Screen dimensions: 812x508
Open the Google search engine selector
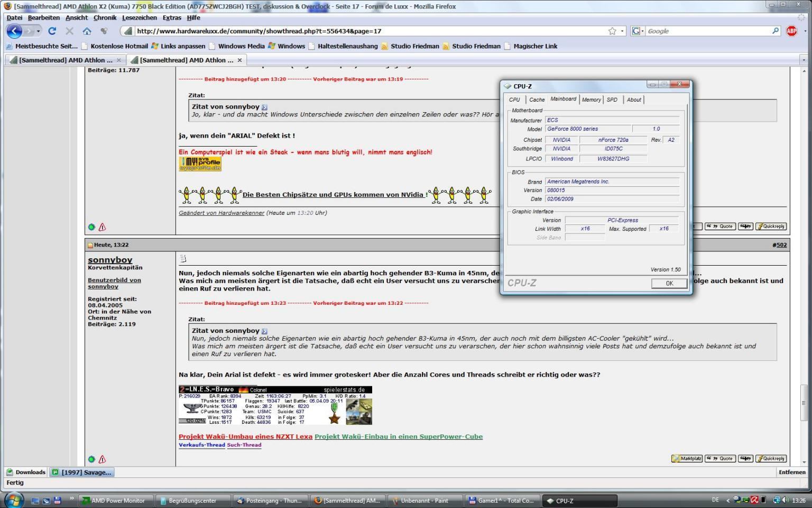tap(639, 31)
